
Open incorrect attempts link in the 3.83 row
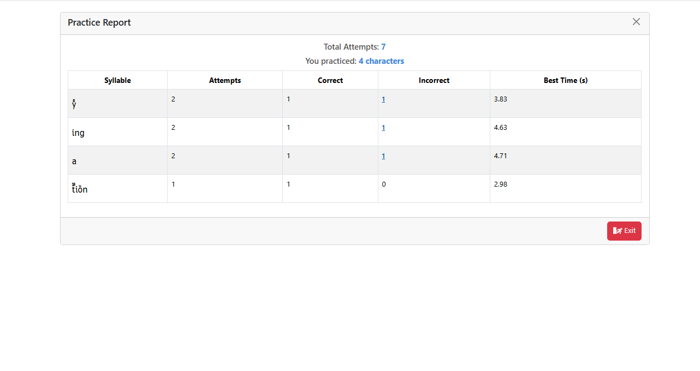tap(383, 100)
